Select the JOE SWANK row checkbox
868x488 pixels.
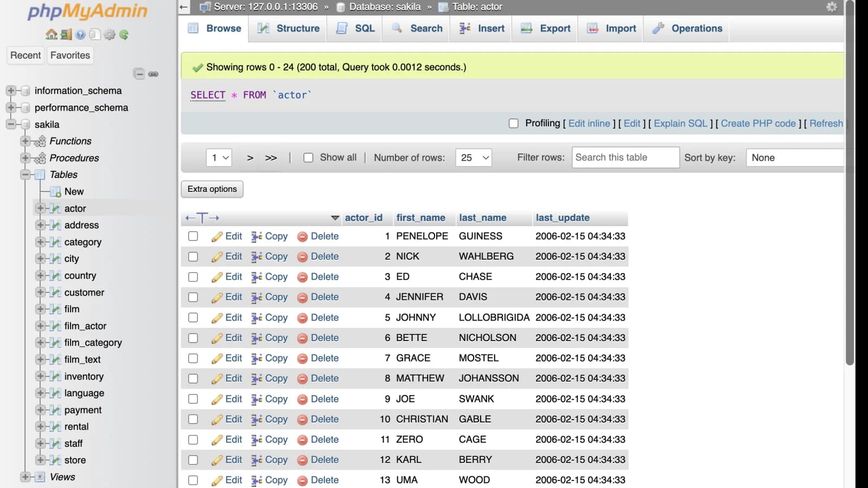point(193,399)
